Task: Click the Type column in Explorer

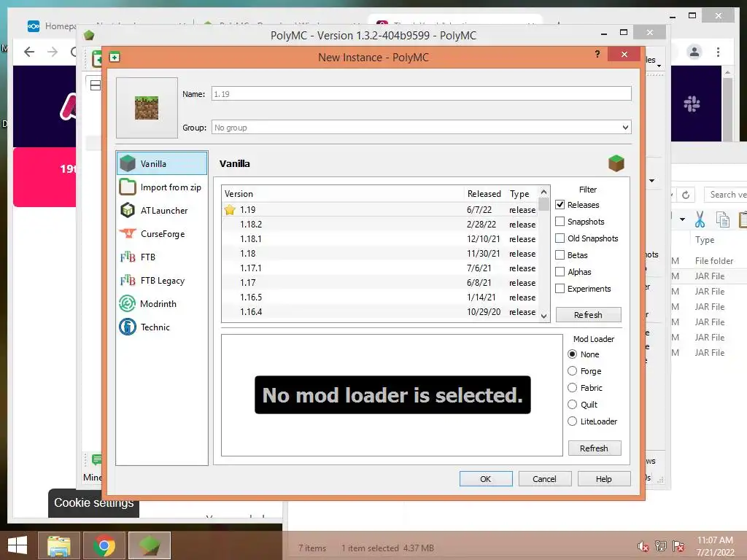Action: [705, 239]
